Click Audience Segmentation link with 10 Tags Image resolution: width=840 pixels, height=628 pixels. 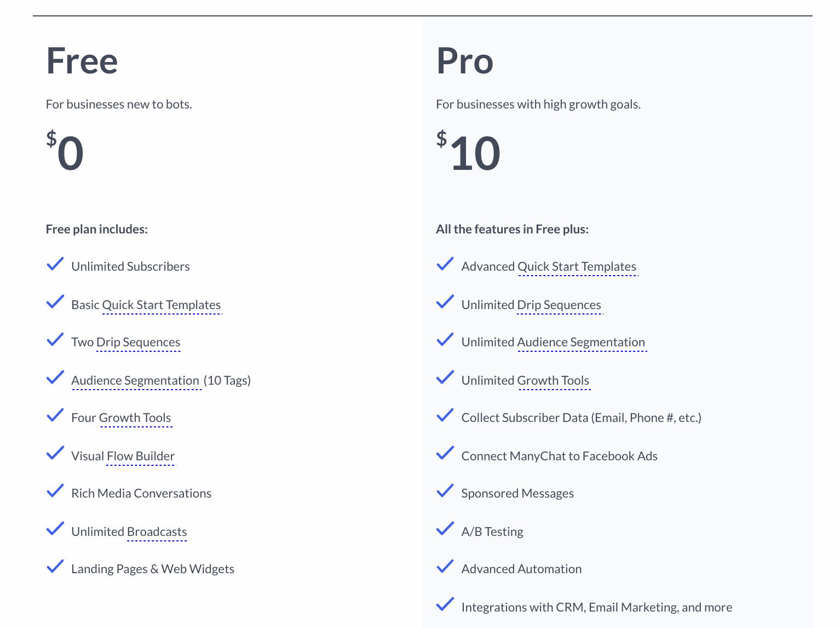click(x=136, y=381)
